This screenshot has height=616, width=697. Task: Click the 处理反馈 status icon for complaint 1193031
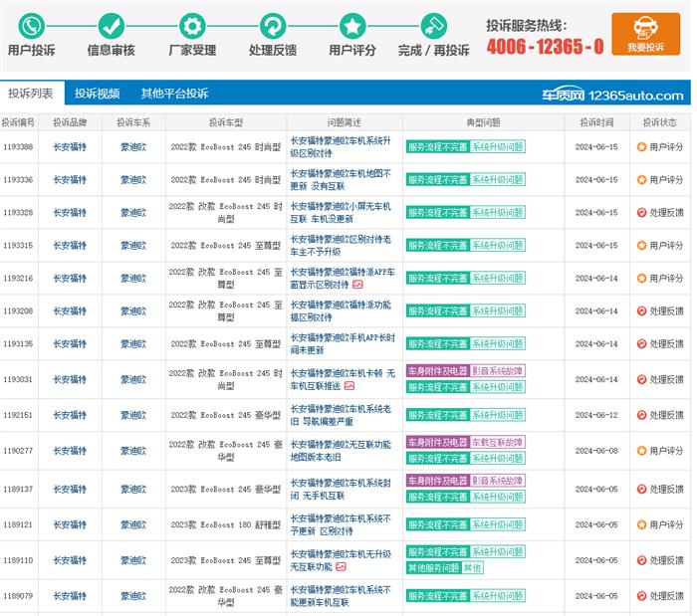[641, 379]
